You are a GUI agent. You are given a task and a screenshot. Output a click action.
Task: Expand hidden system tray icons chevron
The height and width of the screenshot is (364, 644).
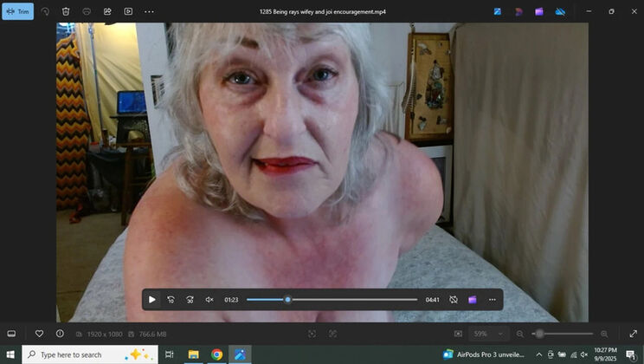click(539, 354)
